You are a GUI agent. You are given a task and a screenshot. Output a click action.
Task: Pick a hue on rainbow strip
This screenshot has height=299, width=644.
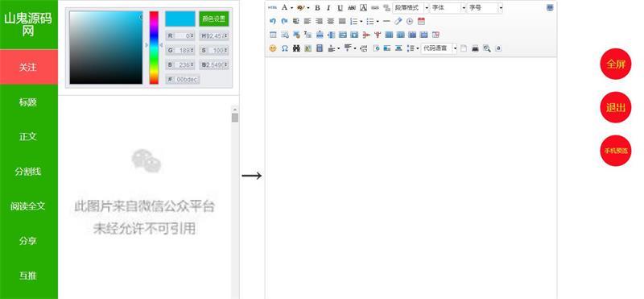(x=154, y=48)
